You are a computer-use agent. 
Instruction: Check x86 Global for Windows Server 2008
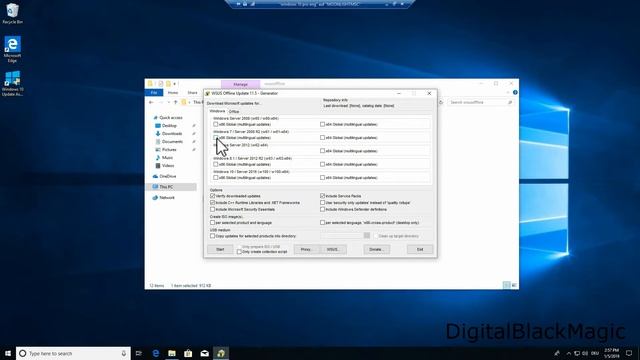point(216,124)
